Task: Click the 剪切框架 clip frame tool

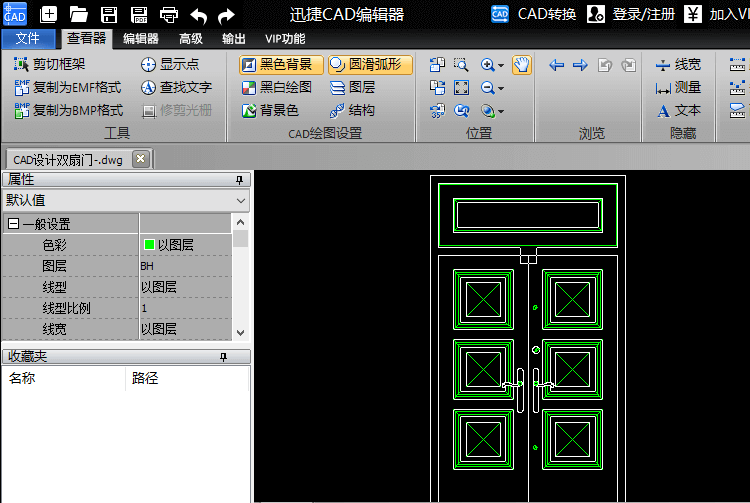Action: coord(50,64)
